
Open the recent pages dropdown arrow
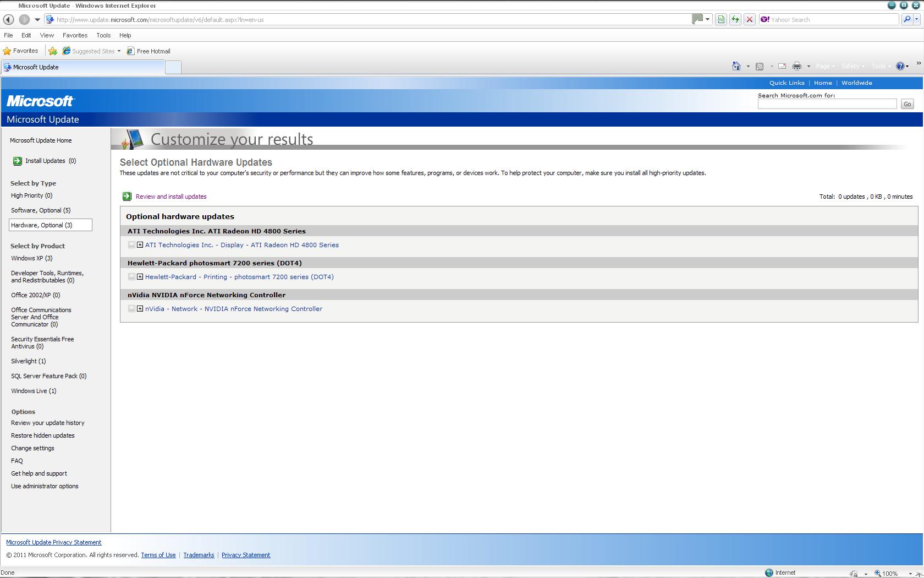click(37, 20)
